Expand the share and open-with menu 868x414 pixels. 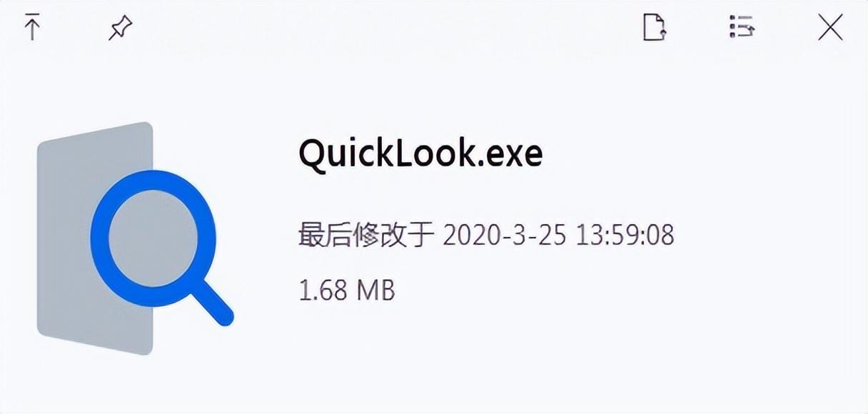742,28
